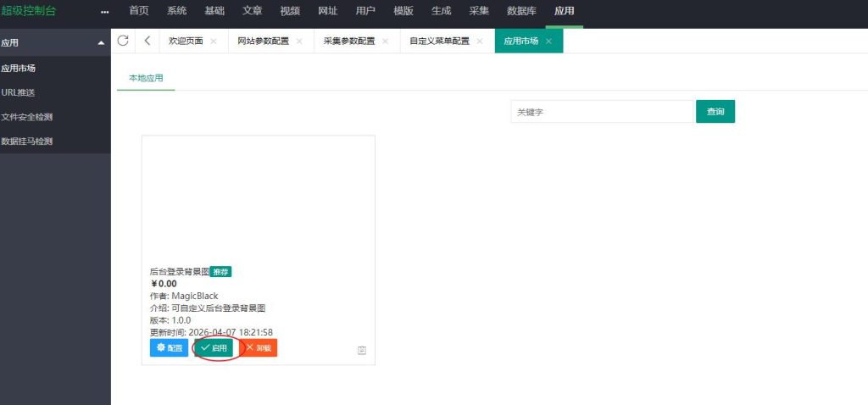Viewport: 868px width, 405px height.
Task: Click the 版本: 1.0.0 line
Action: click(x=170, y=320)
